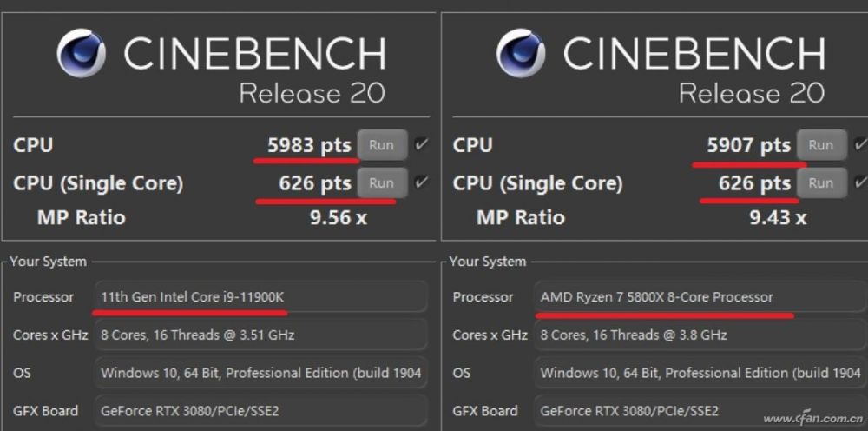This screenshot has height=431, width=868.
Task: Toggle the CPU test checkbox in right panel
Action: point(860,144)
